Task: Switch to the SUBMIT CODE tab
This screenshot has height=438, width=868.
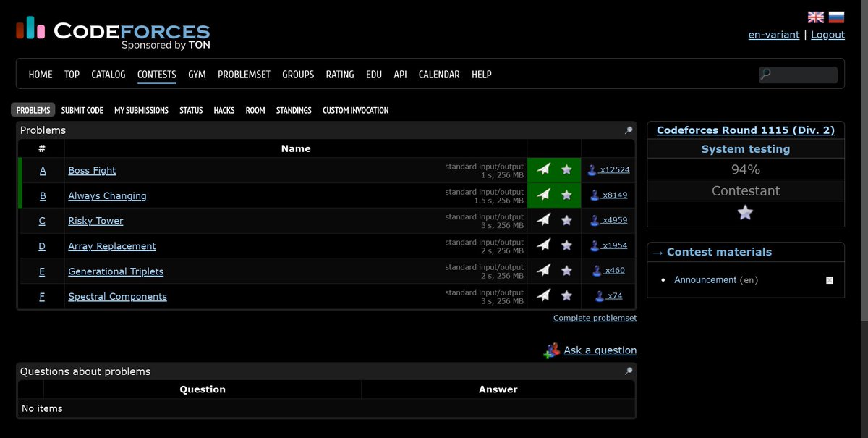Action: coord(82,110)
